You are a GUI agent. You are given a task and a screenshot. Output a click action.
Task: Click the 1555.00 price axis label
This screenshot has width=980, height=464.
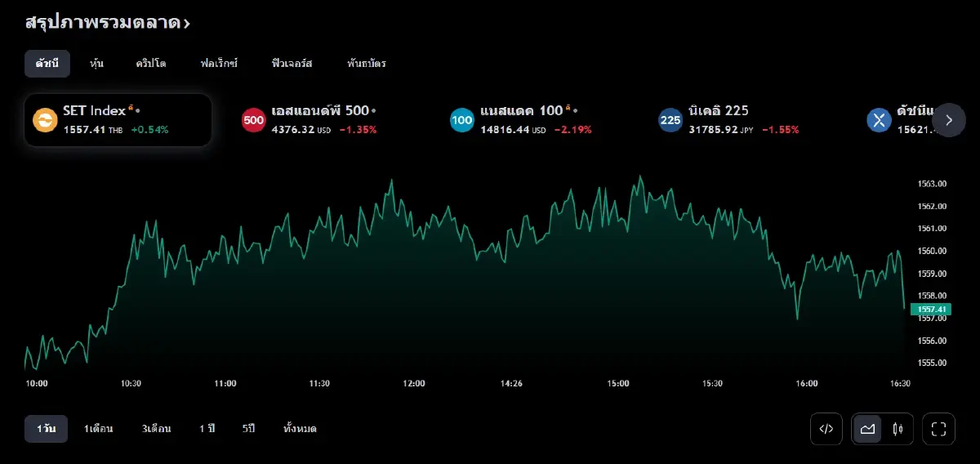coord(932,363)
